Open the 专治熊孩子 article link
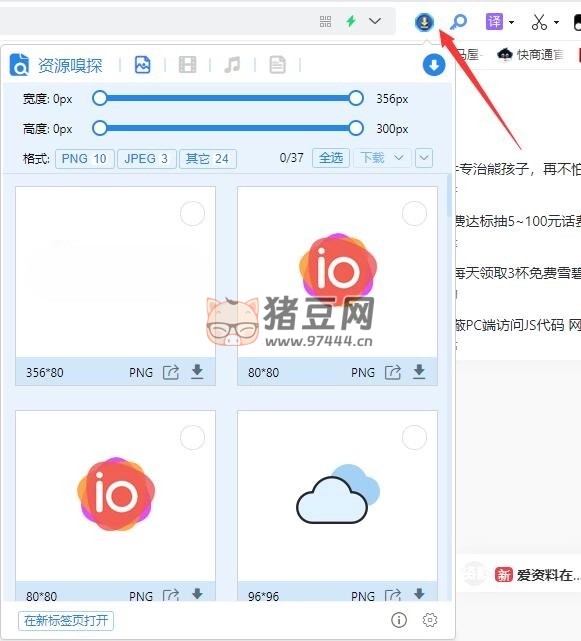Image resolution: width=581 pixels, height=641 pixels. coord(518,169)
